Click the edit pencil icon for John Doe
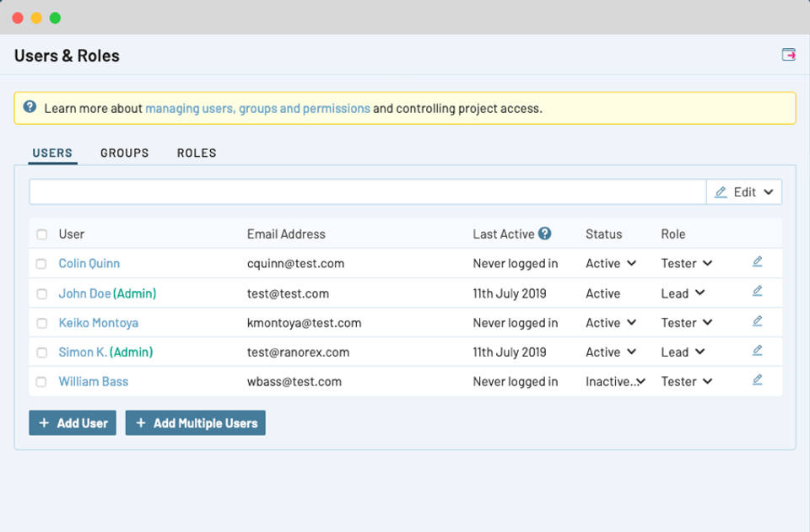This screenshot has width=810, height=532. 757,292
